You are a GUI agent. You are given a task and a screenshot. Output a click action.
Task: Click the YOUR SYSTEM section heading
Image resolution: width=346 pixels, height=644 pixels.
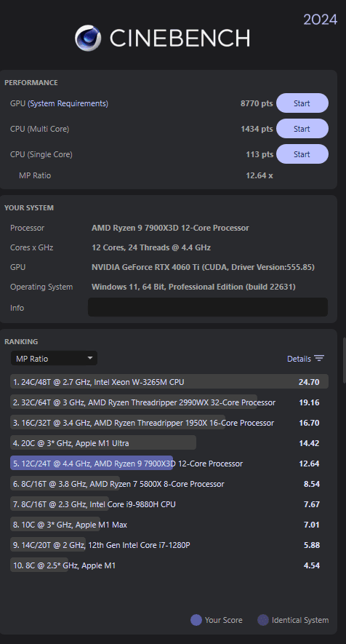pyautogui.click(x=29, y=208)
